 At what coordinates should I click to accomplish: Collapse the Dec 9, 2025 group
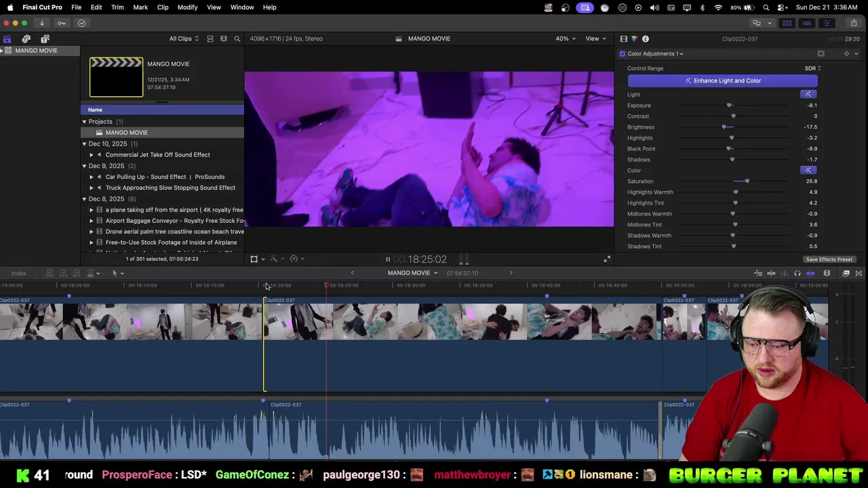tap(84, 166)
